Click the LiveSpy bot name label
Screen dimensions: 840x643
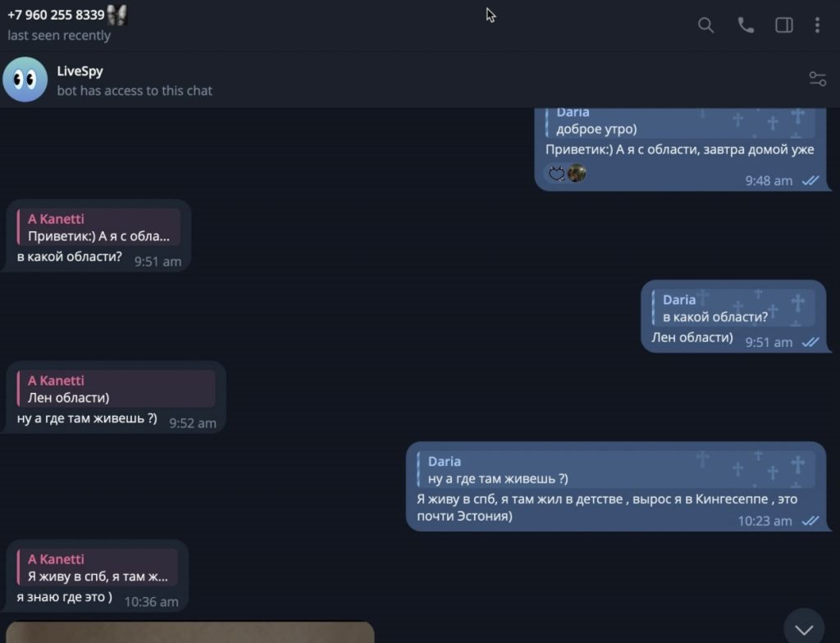pos(80,71)
